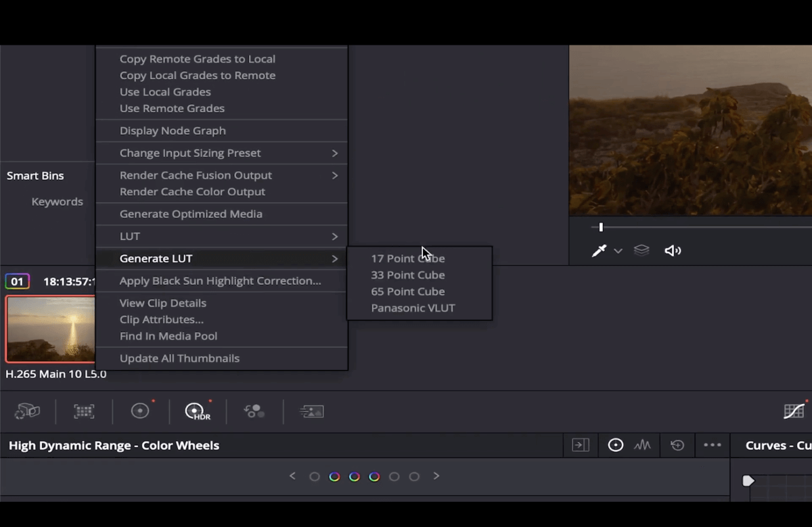Viewport: 812px width, 527px height.
Task: Expand Change Input Sizing Preset submenu
Action: (x=222, y=153)
